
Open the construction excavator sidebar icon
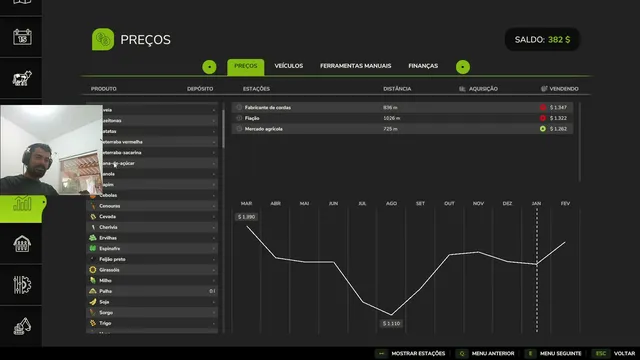pos(22,327)
